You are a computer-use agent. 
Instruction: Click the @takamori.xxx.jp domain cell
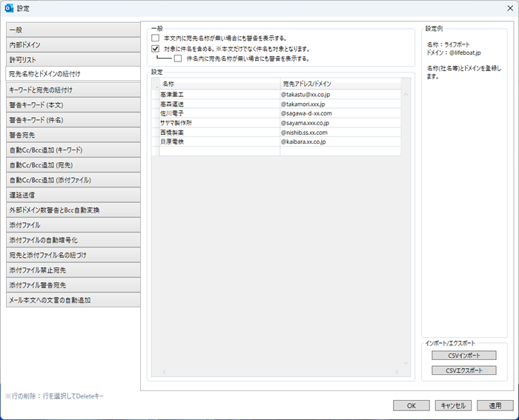coord(340,104)
